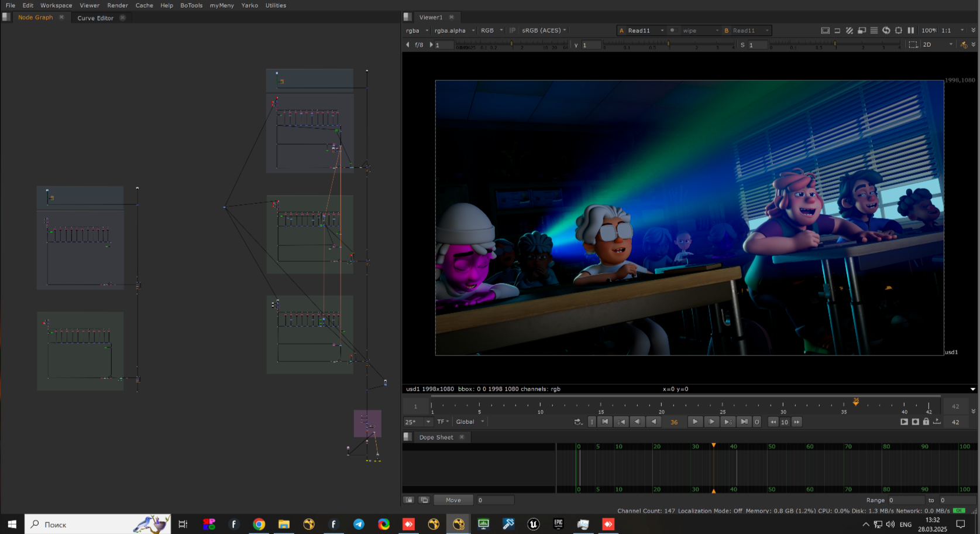Step forward one frame button
Image resolution: width=980 pixels, height=534 pixels.
click(711, 422)
